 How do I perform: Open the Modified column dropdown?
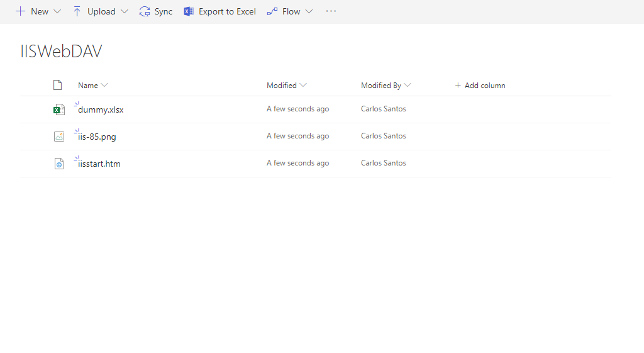[x=303, y=86]
